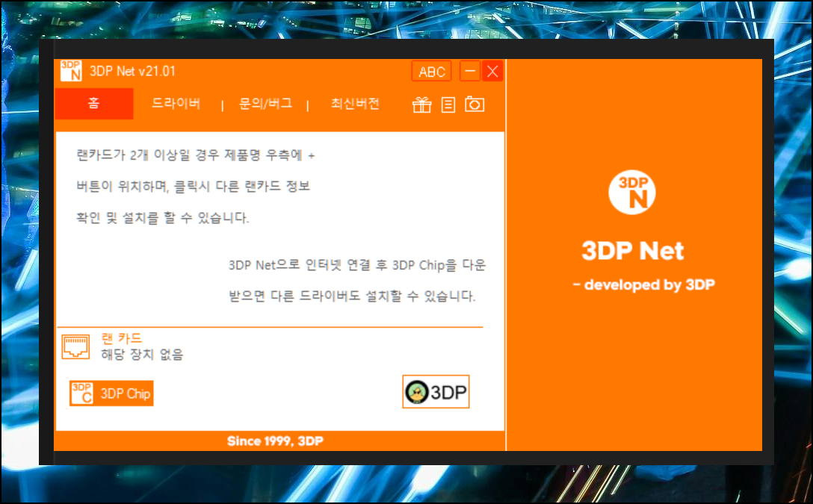
Task: Open the 최신버전 tab
Action: click(355, 104)
